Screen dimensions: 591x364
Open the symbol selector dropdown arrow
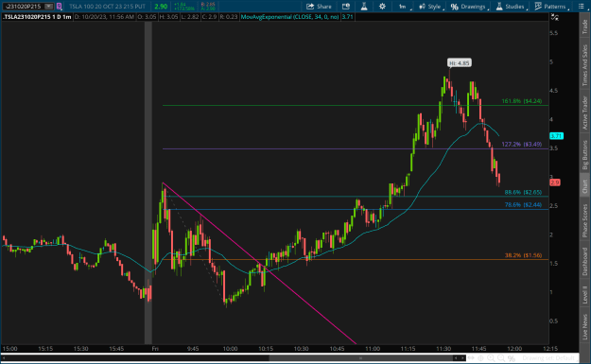tap(48, 7)
